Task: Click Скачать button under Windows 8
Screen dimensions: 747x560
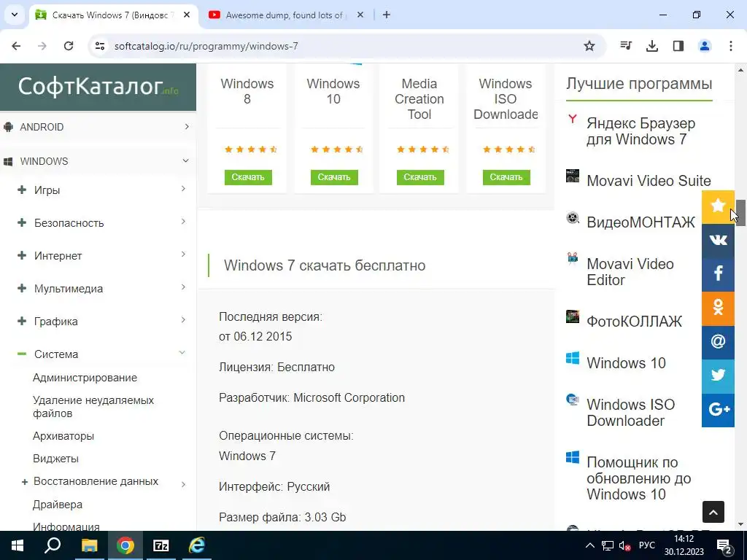Action: 248,177
